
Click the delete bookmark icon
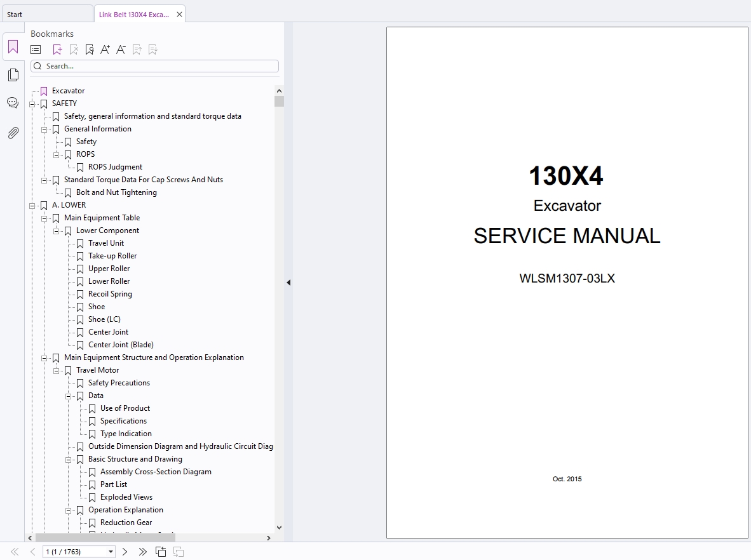[x=73, y=50]
